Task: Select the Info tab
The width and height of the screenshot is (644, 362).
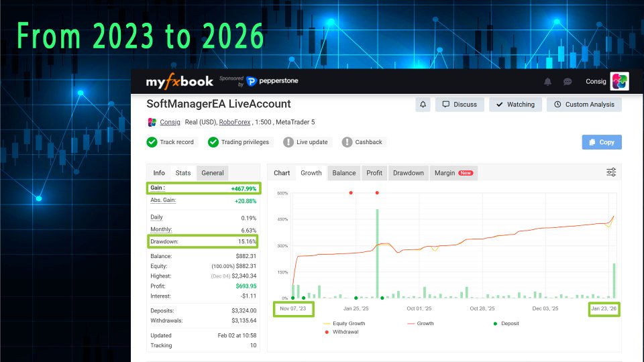Action: point(159,173)
